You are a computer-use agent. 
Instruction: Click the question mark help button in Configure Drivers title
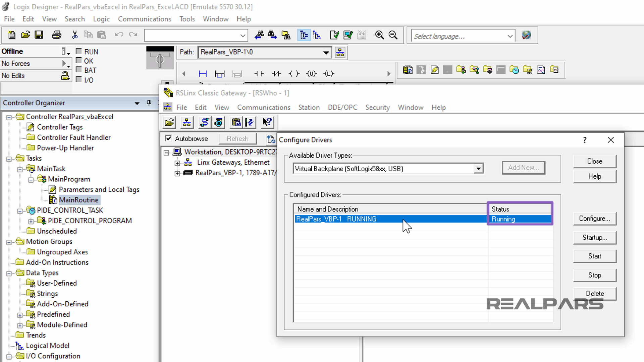coord(585,140)
